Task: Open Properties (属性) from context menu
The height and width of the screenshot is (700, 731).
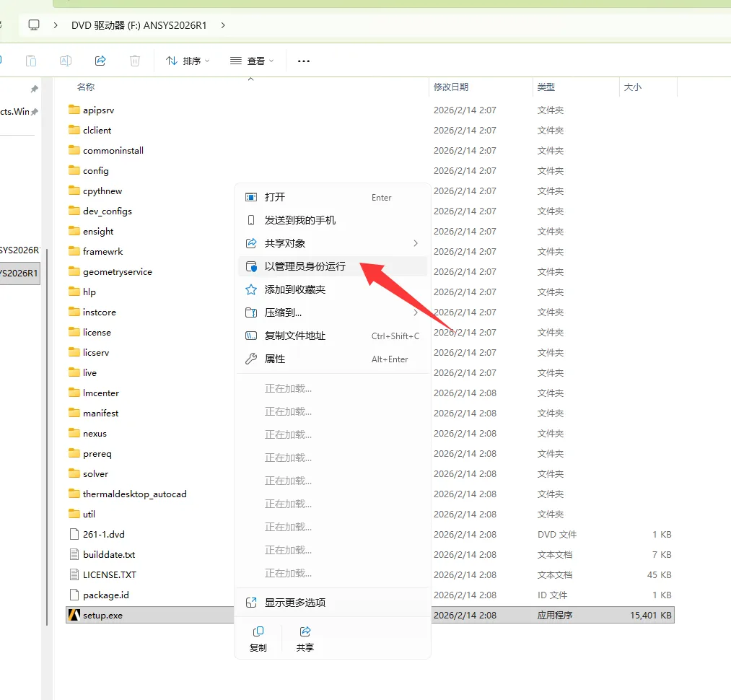Action: coord(333,359)
